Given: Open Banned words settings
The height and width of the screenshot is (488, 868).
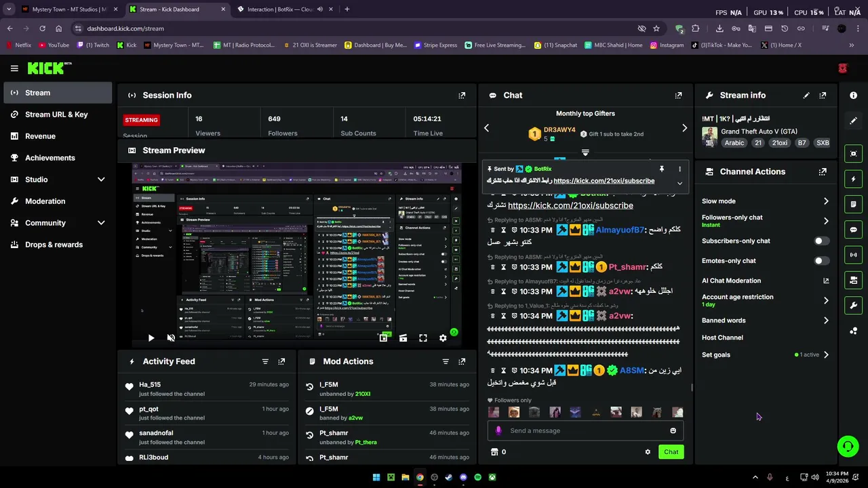Looking at the screenshot, I should [765, 321].
